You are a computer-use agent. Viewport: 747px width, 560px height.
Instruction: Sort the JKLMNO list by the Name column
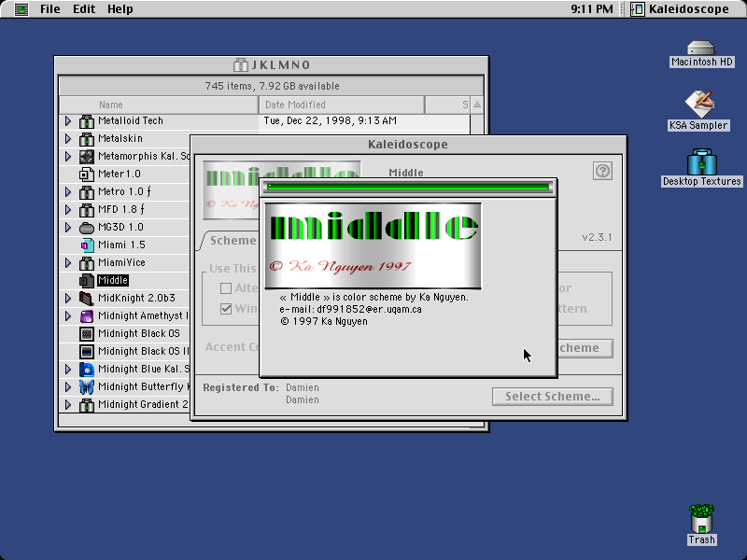159,105
